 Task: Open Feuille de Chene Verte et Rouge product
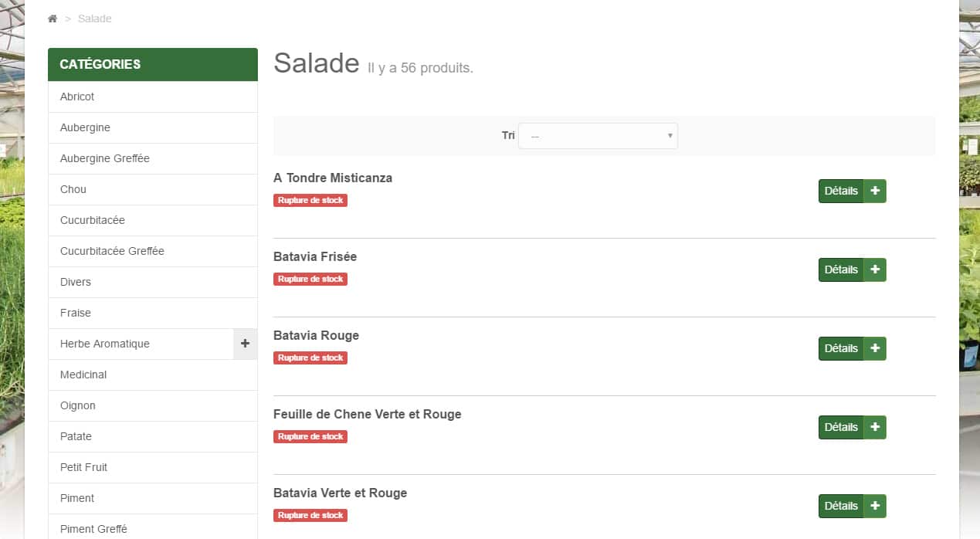[x=368, y=414]
